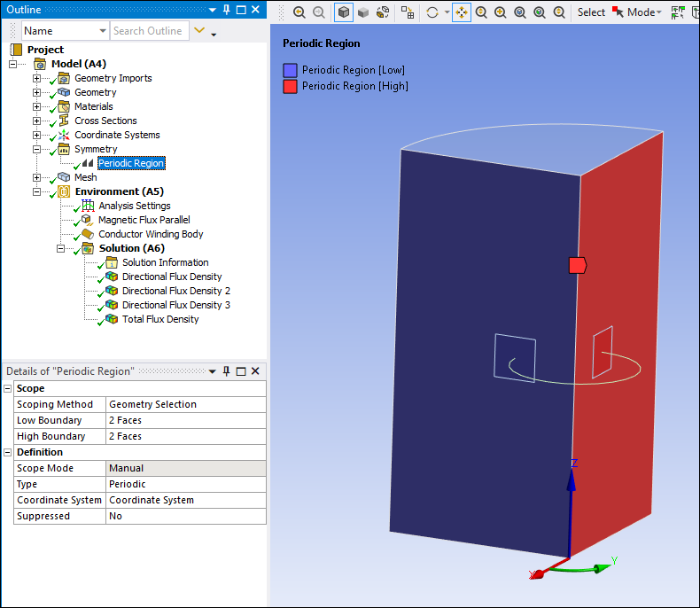Click the Conductor Winding Body icon
Screen dimensions: 700x608
tap(87, 234)
